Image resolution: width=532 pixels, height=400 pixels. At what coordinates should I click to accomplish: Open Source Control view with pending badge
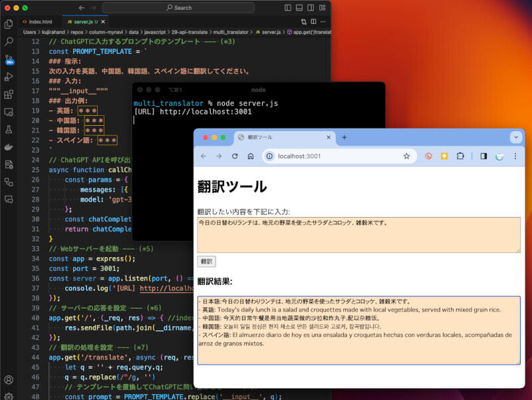(9, 59)
